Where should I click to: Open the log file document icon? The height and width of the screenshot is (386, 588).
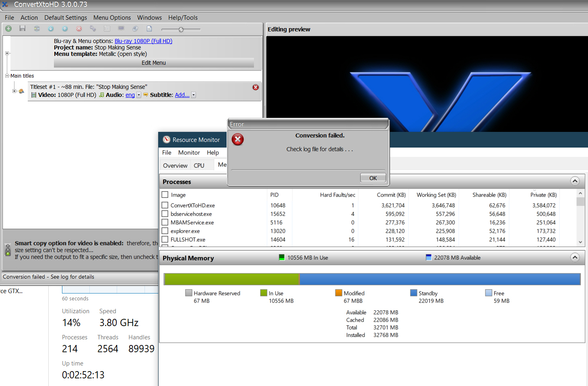[149, 29]
